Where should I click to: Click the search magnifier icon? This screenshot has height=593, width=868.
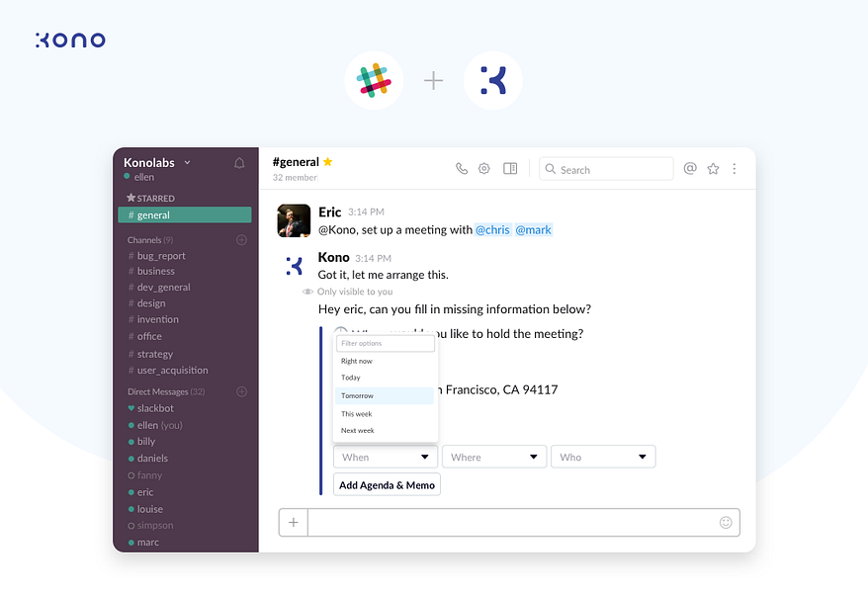point(551,169)
